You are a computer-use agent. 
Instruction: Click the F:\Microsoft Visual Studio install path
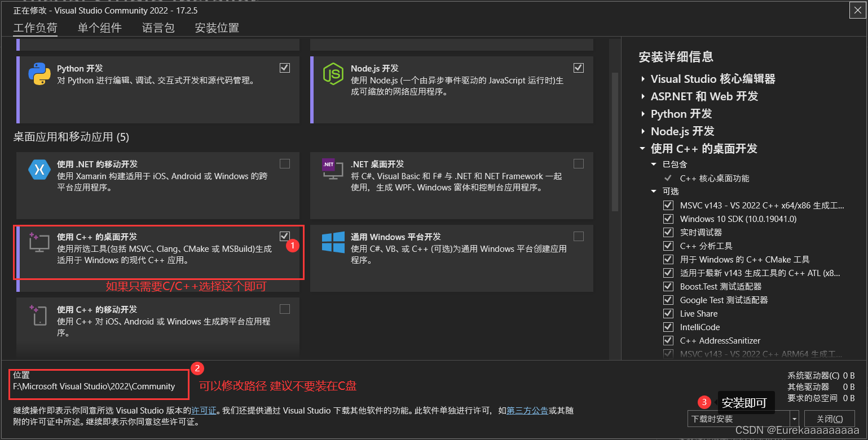click(94, 386)
